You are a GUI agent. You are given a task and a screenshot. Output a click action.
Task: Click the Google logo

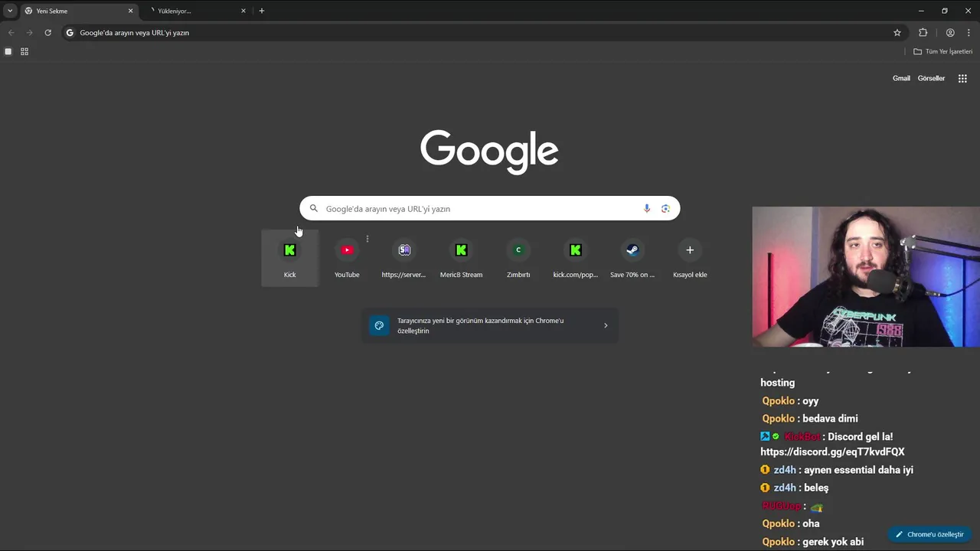(x=489, y=152)
